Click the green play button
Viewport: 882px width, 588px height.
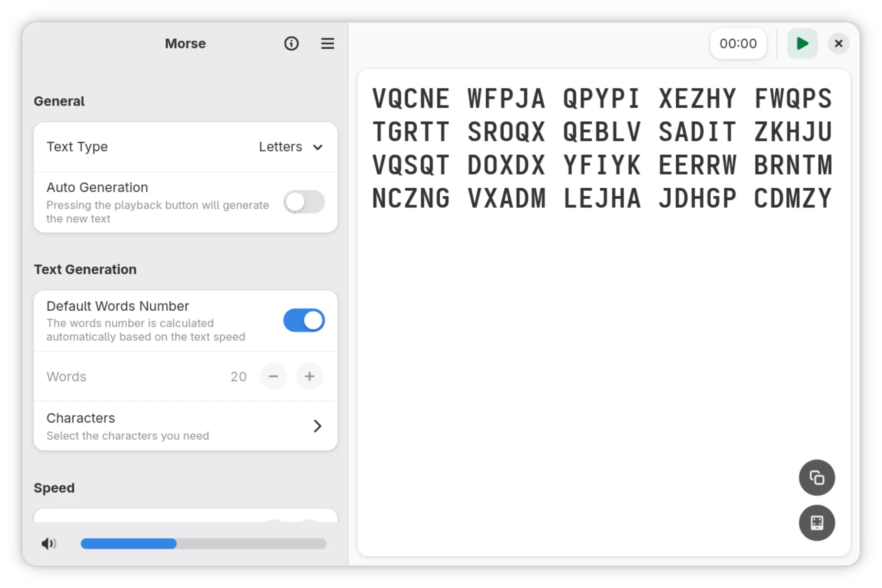point(802,43)
